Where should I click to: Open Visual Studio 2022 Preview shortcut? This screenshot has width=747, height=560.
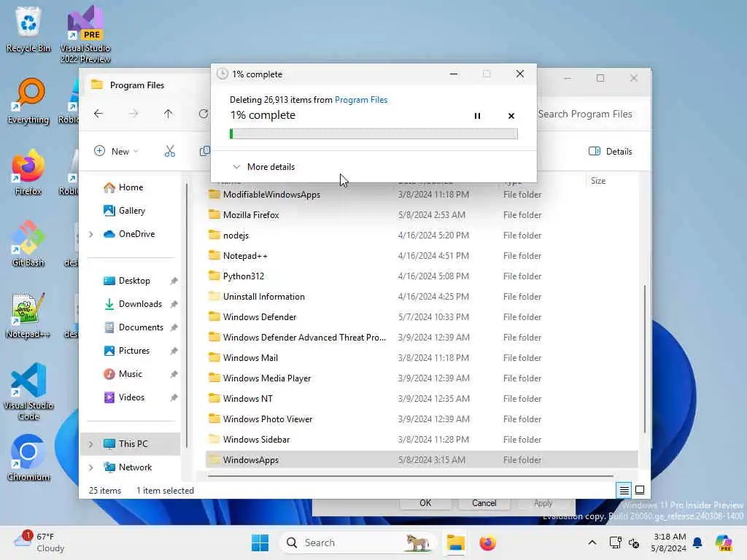(85, 34)
